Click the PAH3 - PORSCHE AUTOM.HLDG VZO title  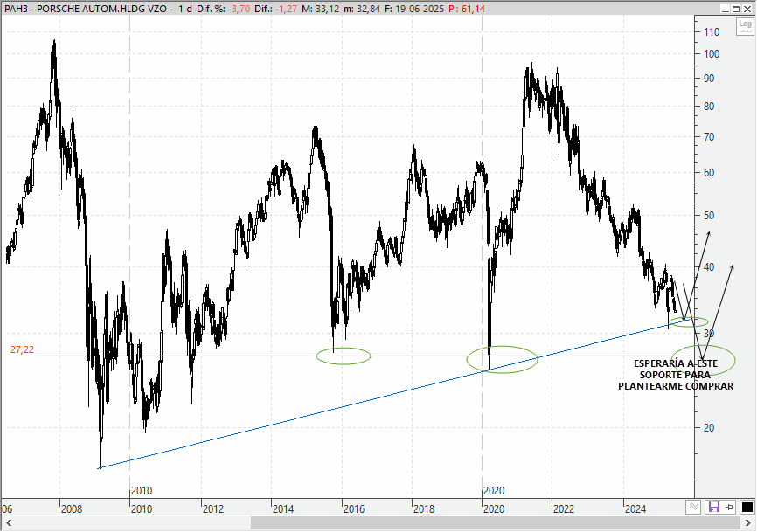pos(86,9)
